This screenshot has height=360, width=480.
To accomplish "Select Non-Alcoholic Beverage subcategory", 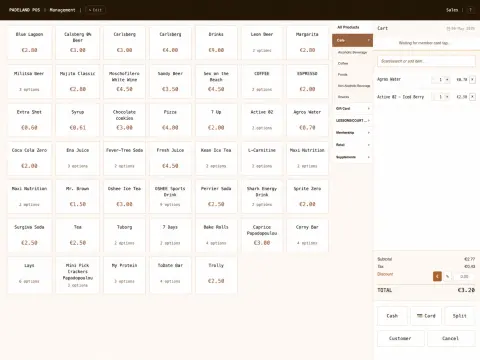I will (x=354, y=86).
